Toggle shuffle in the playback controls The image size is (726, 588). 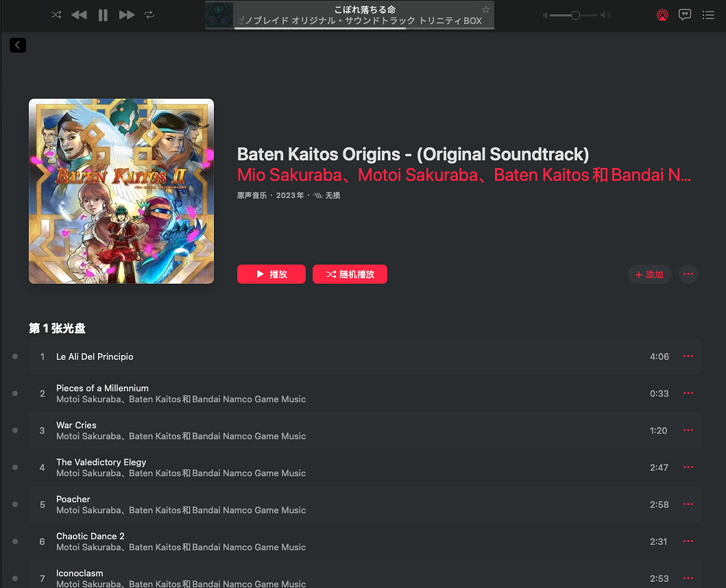pos(56,15)
